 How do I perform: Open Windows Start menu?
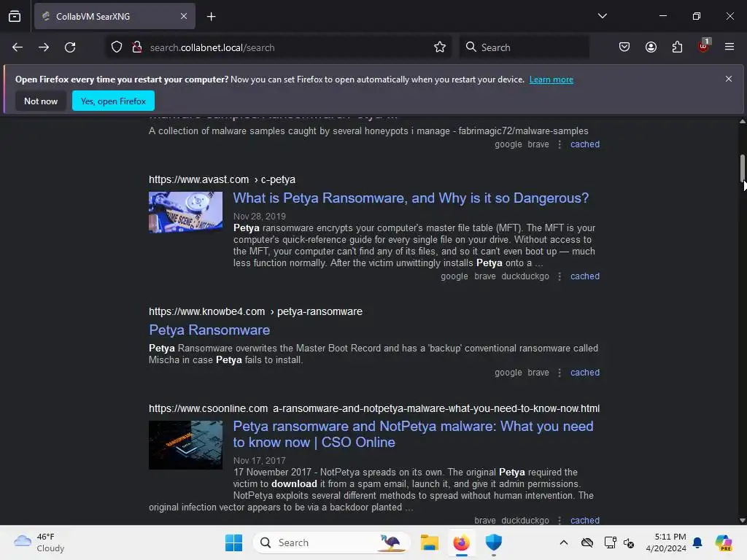pos(233,542)
